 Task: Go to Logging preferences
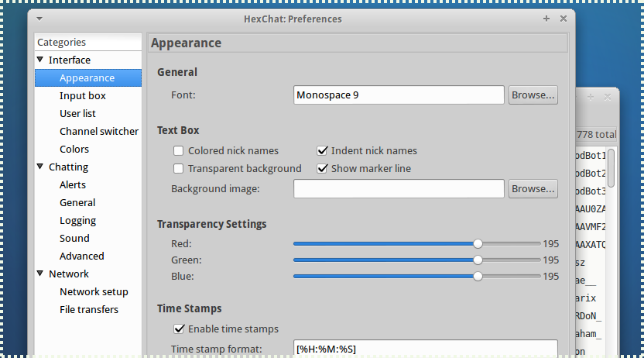tap(77, 220)
